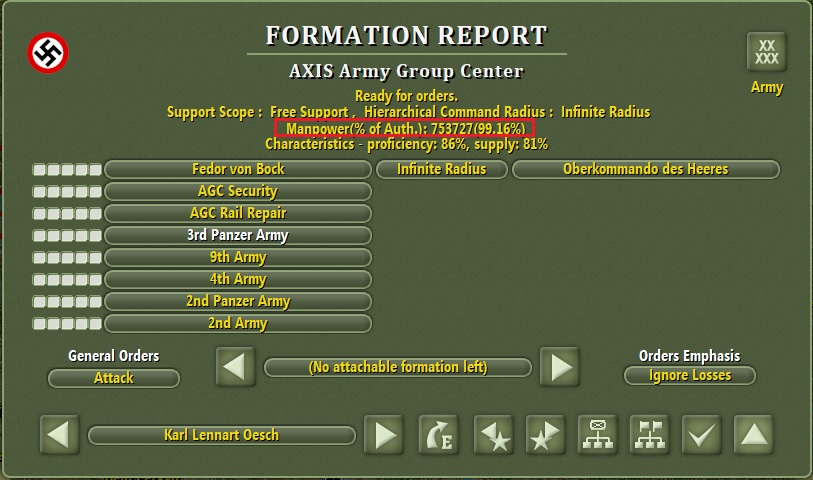Viewport: 813px width, 480px height.
Task: Click the Karl Lennart Oesch formation field
Action: tap(221, 435)
